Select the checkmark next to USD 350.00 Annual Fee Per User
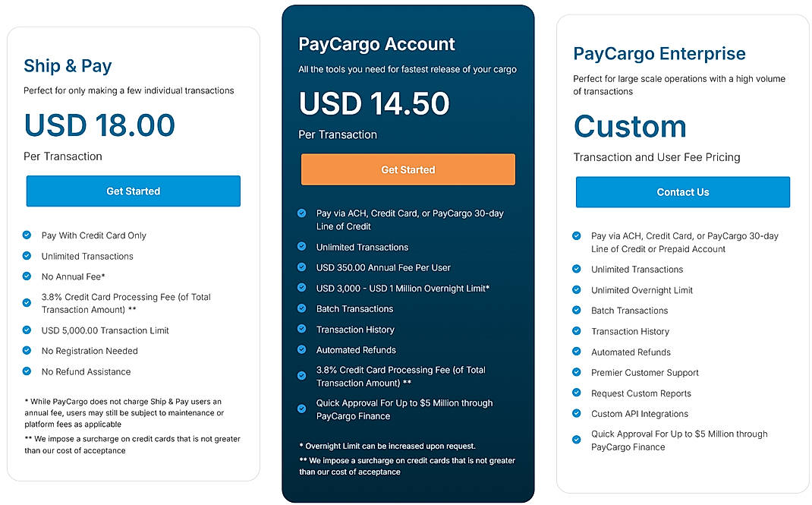This screenshot has width=812, height=505. [x=302, y=268]
